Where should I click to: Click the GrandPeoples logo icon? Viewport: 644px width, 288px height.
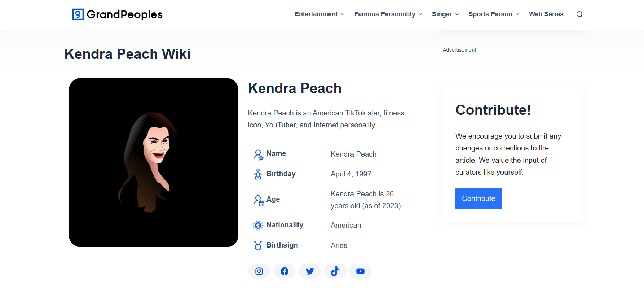[78, 14]
